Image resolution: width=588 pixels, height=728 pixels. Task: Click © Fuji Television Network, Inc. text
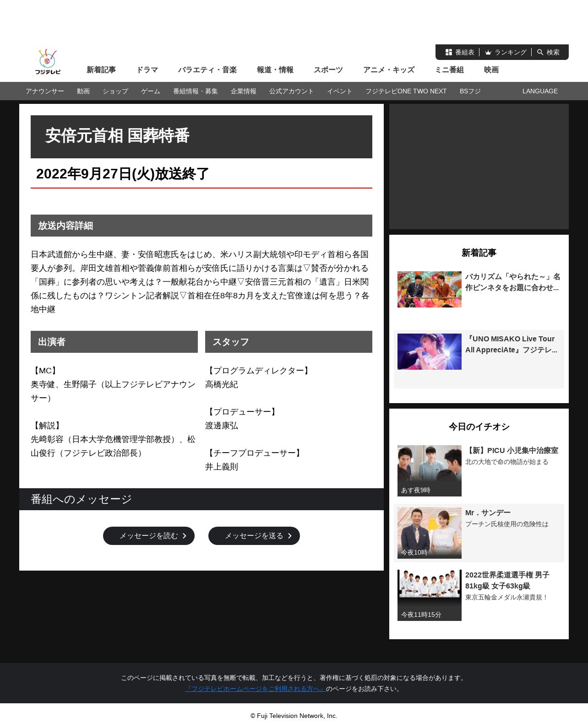pyautogui.click(x=294, y=716)
